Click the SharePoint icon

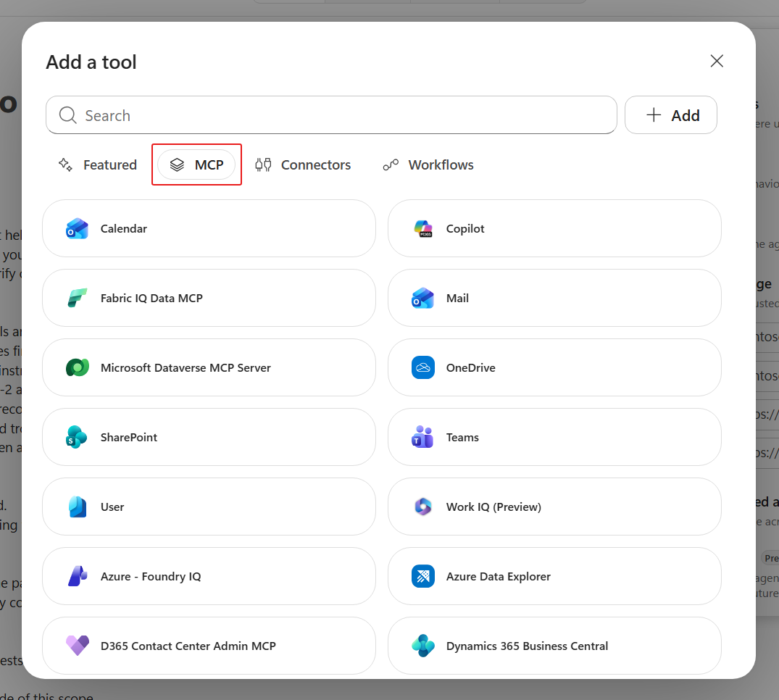coord(77,437)
